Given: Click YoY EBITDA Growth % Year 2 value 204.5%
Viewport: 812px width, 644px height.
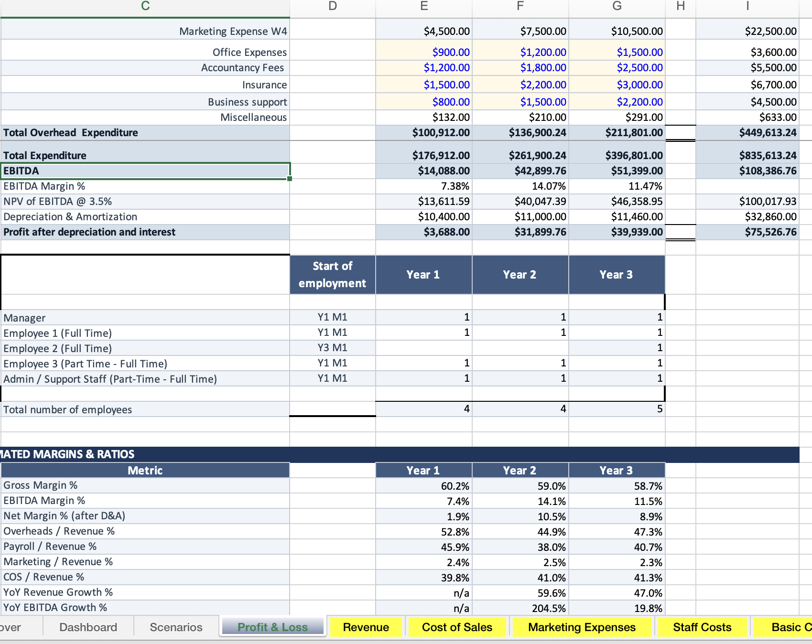Looking at the screenshot, I should point(520,608).
